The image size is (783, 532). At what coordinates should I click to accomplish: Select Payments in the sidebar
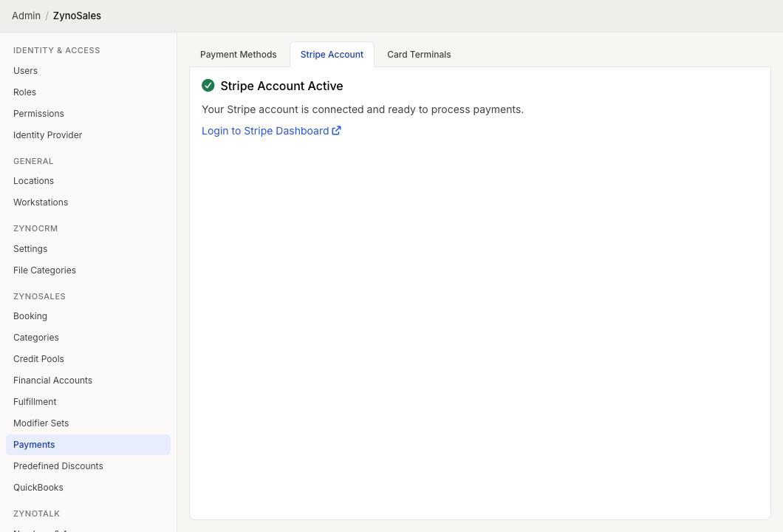click(x=88, y=445)
